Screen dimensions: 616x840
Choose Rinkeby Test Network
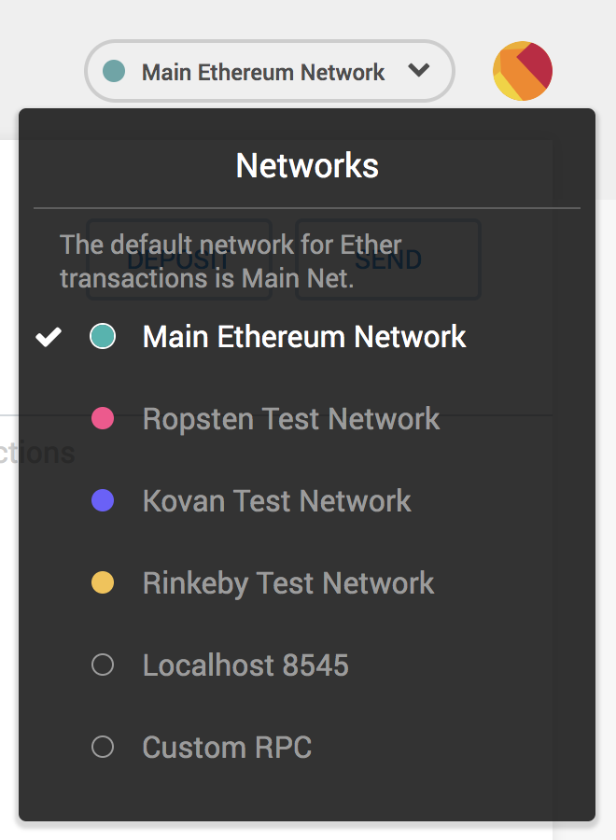(x=287, y=583)
